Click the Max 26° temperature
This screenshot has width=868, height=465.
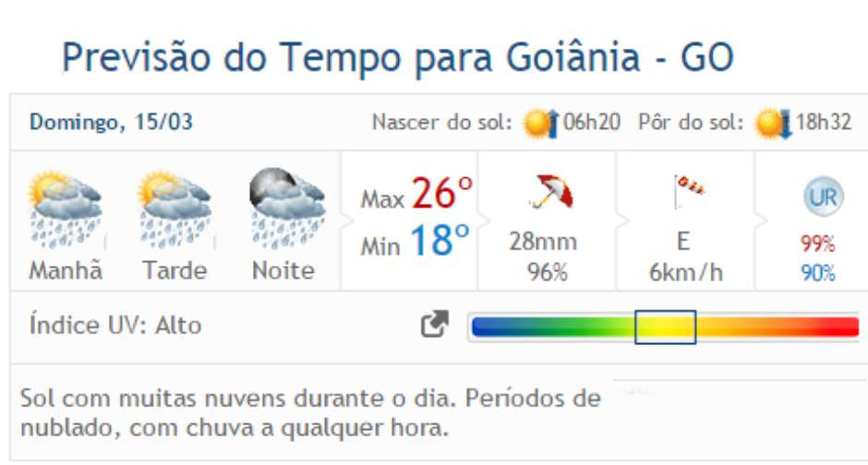click(x=416, y=196)
